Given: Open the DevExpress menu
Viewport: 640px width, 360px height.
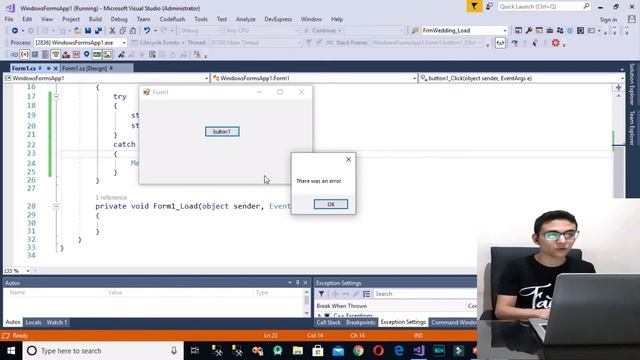Looking at the screenshot, I should (x=278, y=19).
